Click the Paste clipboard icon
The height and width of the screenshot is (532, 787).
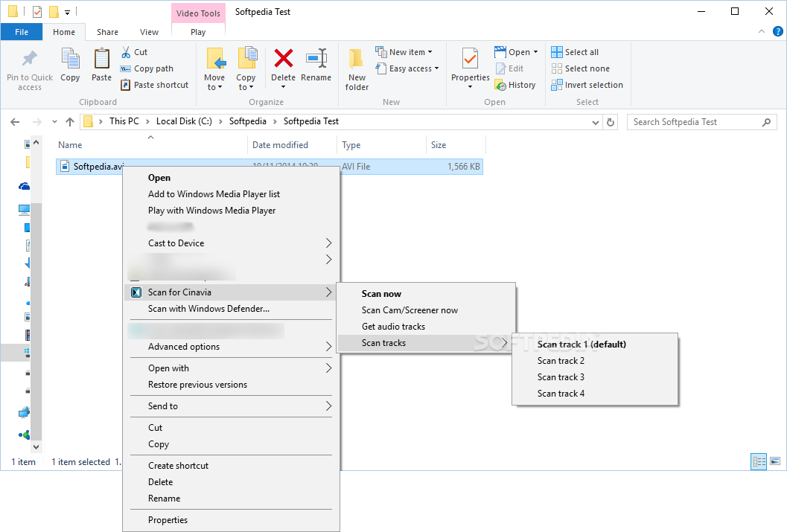click(101, 59)
